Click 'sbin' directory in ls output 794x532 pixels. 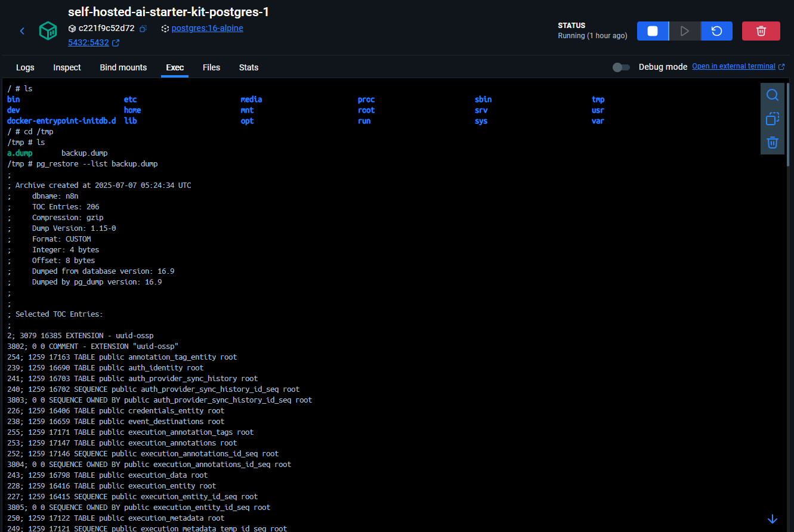[x=483, y=100]
